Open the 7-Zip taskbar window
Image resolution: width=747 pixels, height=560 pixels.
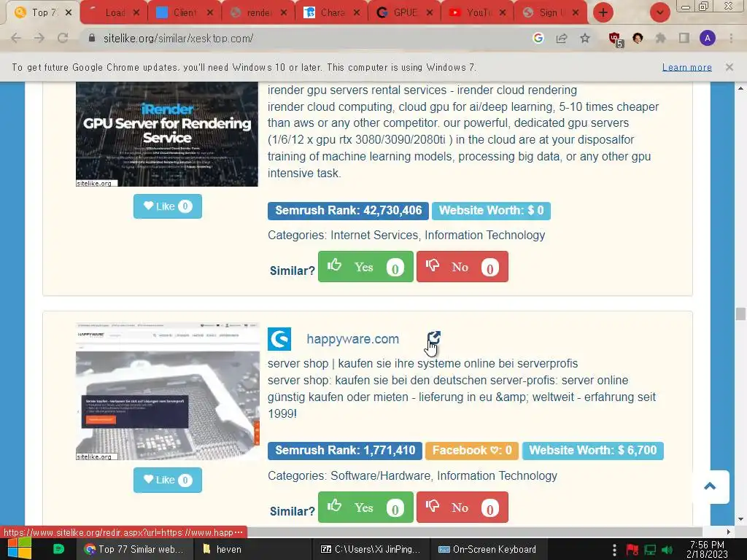click(x=371, y=549)
